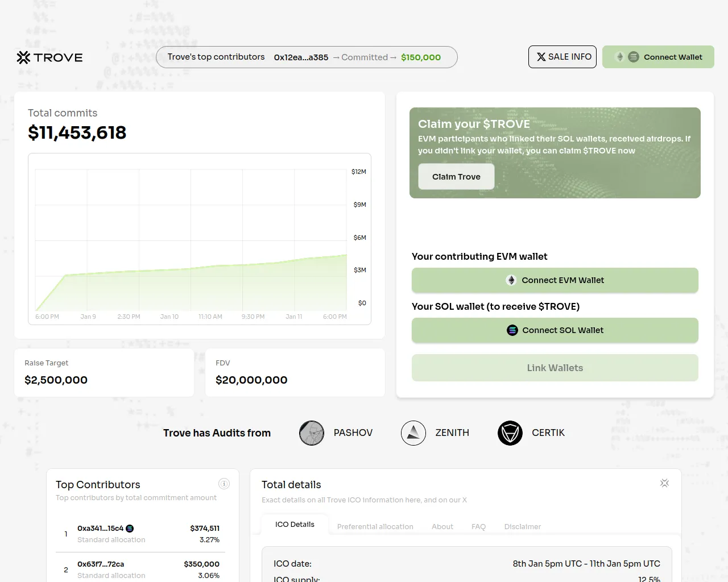Click the Certik shield logo
This screenshot has width=728, height=582.
[510, 433]
